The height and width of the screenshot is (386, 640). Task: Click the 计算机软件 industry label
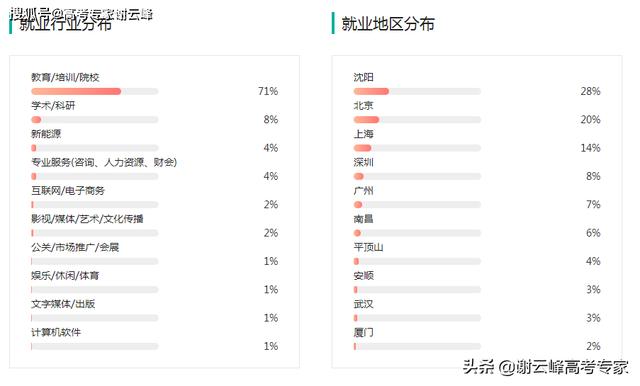pos(56,333)
